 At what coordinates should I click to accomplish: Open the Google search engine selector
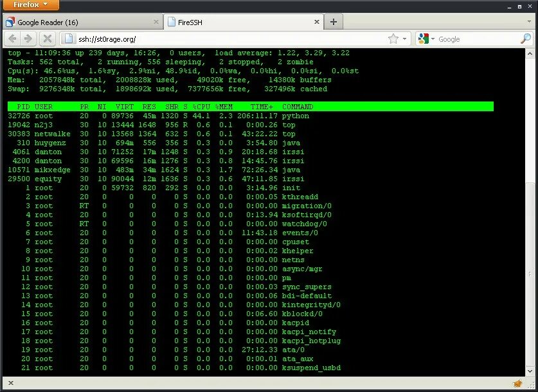(x=427, y=39)
